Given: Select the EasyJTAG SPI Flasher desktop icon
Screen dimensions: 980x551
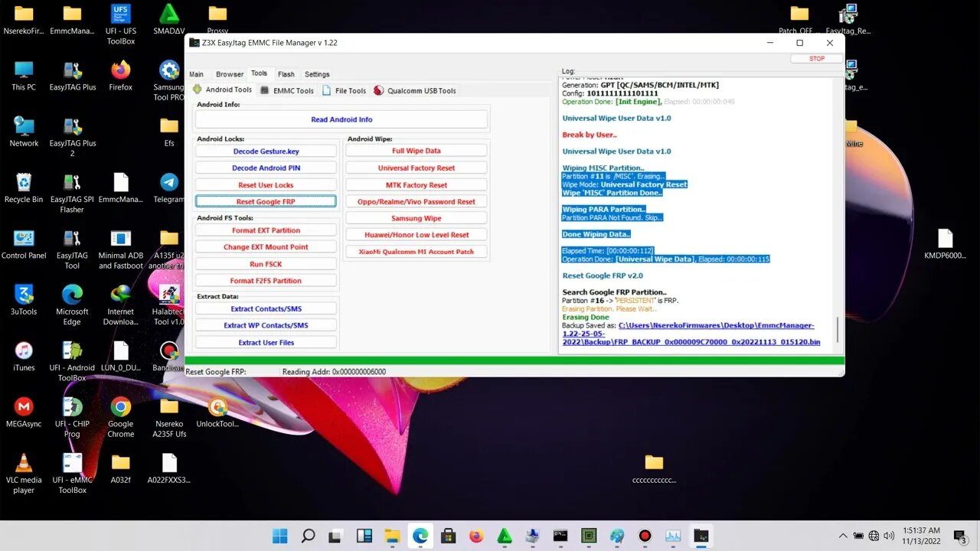Looking at the screenshot, I should (x=72, y=193).
